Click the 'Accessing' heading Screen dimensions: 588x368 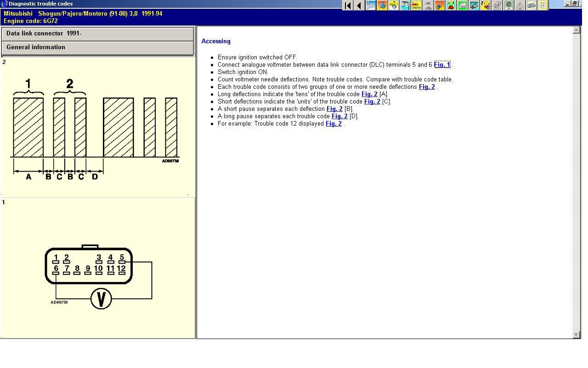[x=216, y=41]
